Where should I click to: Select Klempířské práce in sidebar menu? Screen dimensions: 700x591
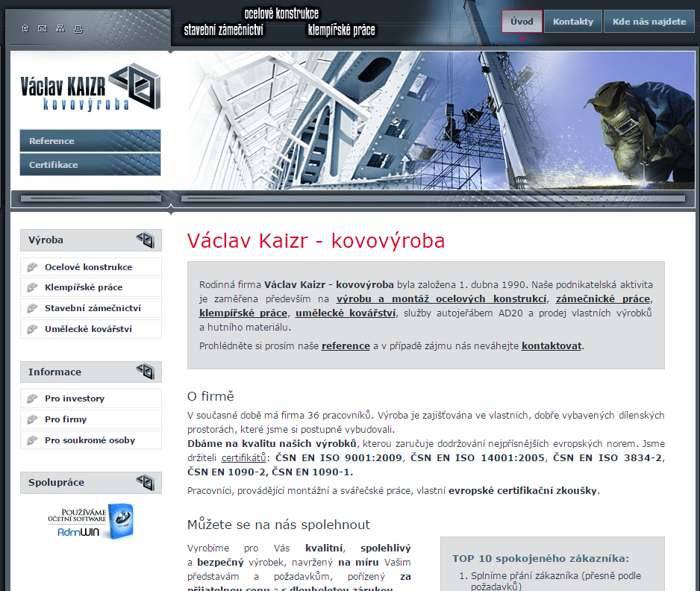84,287
